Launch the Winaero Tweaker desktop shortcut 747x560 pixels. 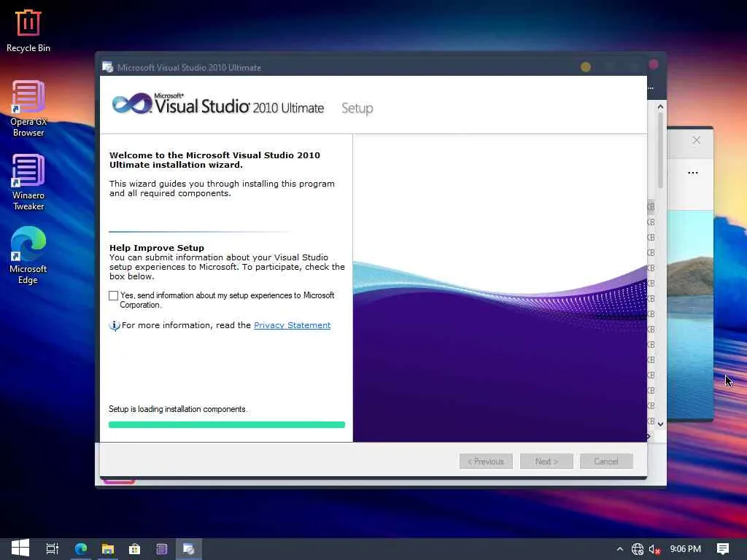[28, 182]
